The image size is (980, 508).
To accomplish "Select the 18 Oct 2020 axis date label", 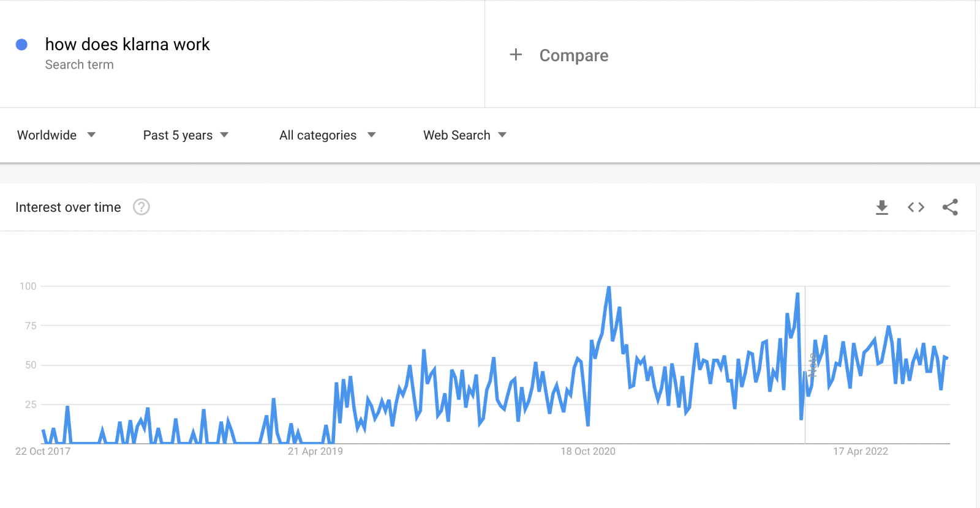I will [x=588, y=451].
